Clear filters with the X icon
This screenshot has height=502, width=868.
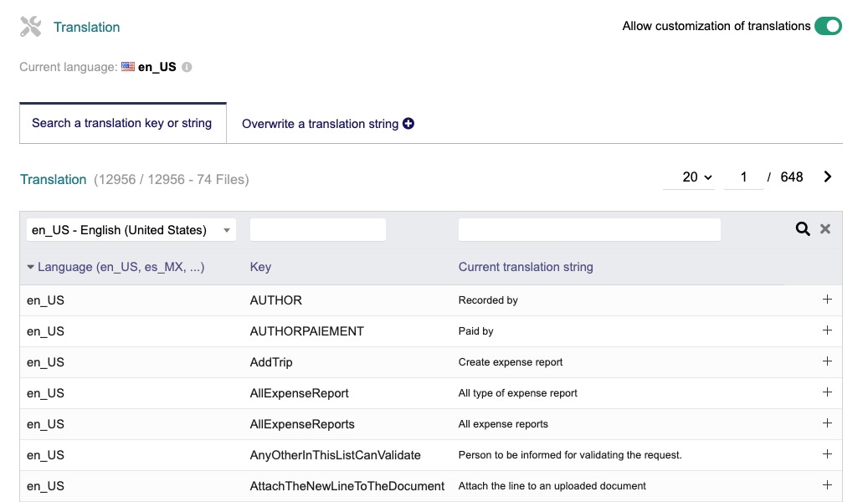coord(825,229)
